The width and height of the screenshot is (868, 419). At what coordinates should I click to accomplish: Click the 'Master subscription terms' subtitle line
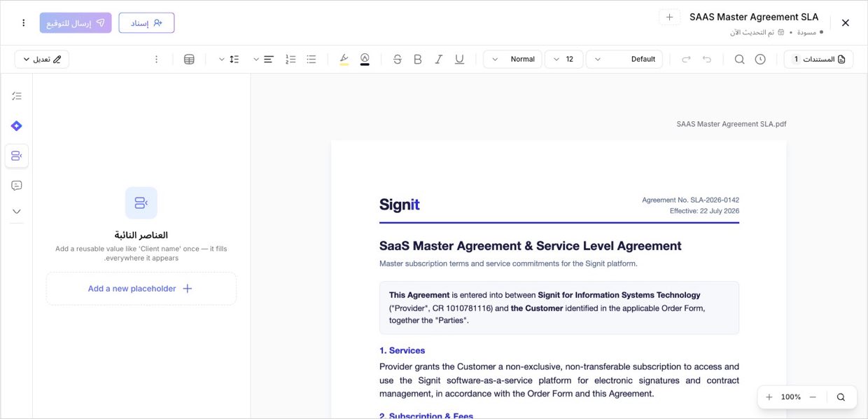[508, 264]
